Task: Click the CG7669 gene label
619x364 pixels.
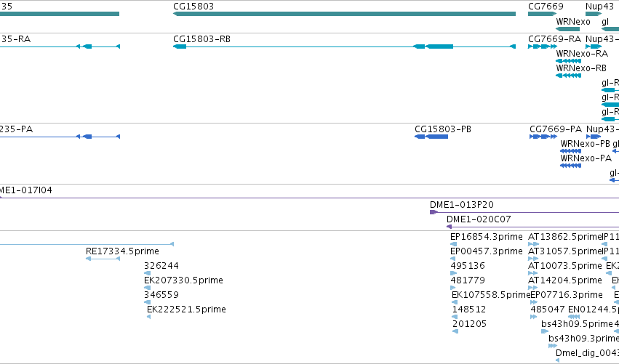Action: (x=546, y=7)
